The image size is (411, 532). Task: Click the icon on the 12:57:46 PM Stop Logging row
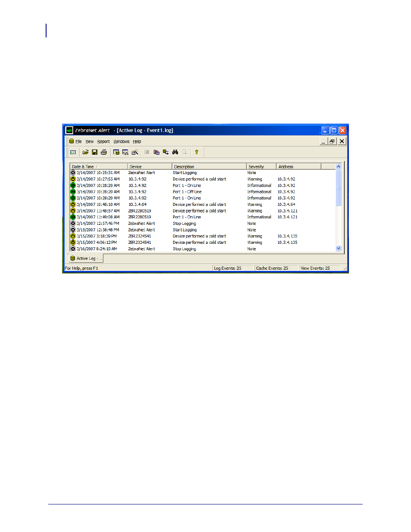coord(73,224)
